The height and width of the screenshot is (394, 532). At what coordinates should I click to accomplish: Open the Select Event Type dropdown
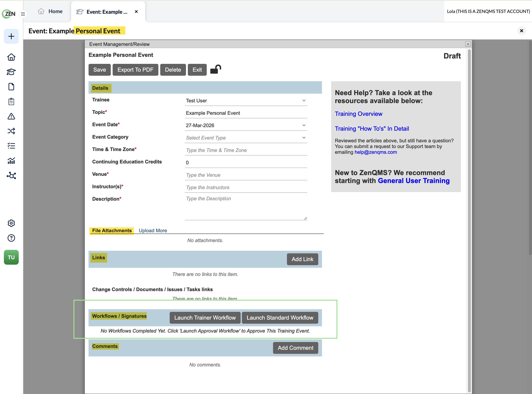[x=246, y=138]
